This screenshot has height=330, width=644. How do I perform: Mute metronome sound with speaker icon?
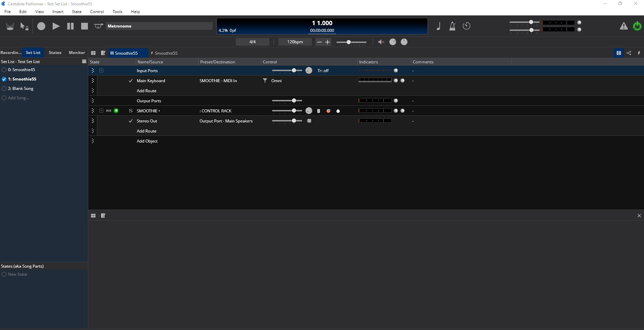pyautogui.click(x=381, y=42)
